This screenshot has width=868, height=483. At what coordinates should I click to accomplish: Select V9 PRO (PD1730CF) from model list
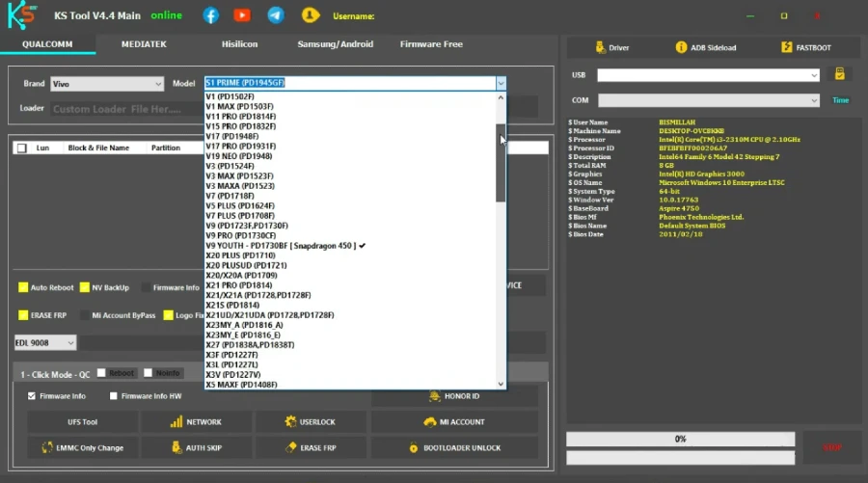pyautogui.click(x=241, y=235)
